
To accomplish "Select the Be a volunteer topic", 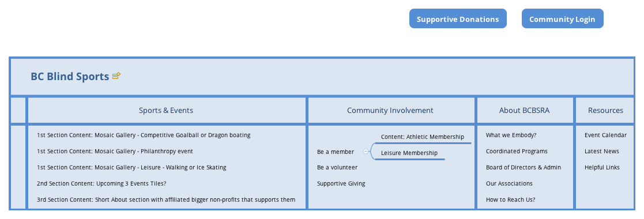I will [x=337, y=167].
